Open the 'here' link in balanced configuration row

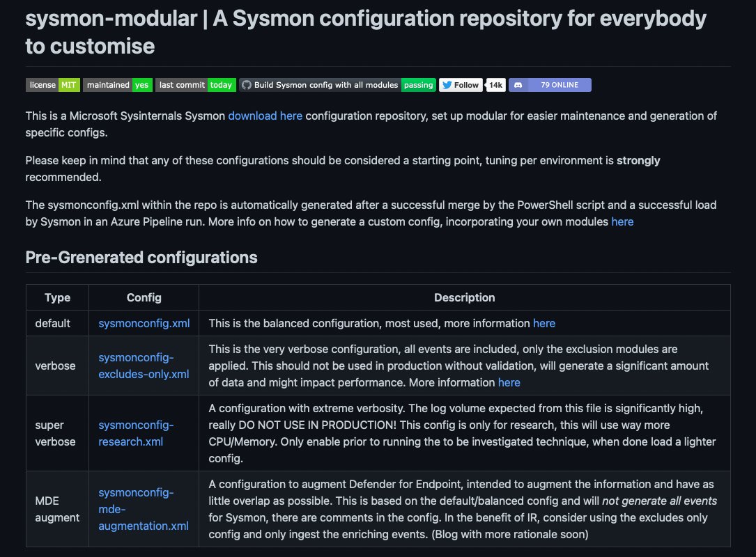click(x=544, y=323)
